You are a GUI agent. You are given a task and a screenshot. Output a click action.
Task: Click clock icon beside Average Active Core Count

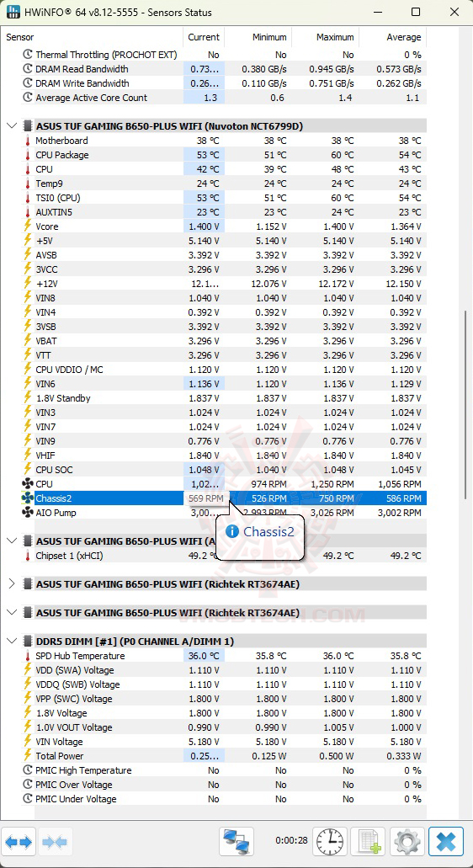point(27,98)
